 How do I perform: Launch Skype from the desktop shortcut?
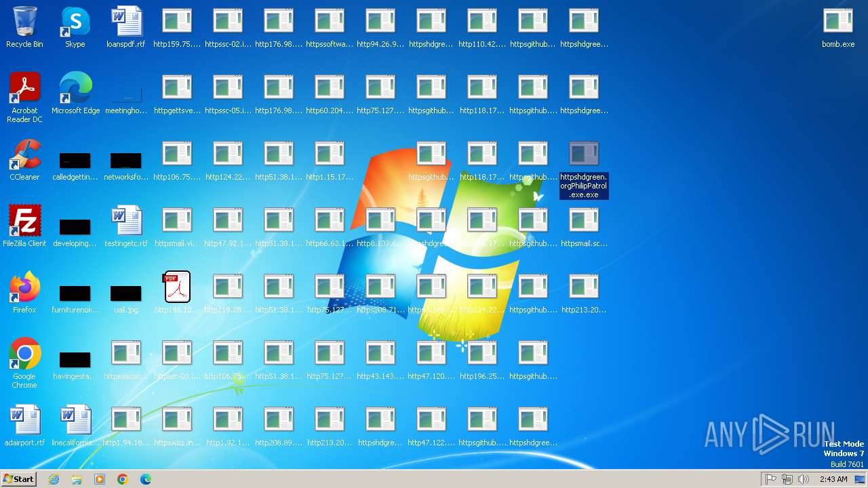pyautogui.click(x=75, y=27)
